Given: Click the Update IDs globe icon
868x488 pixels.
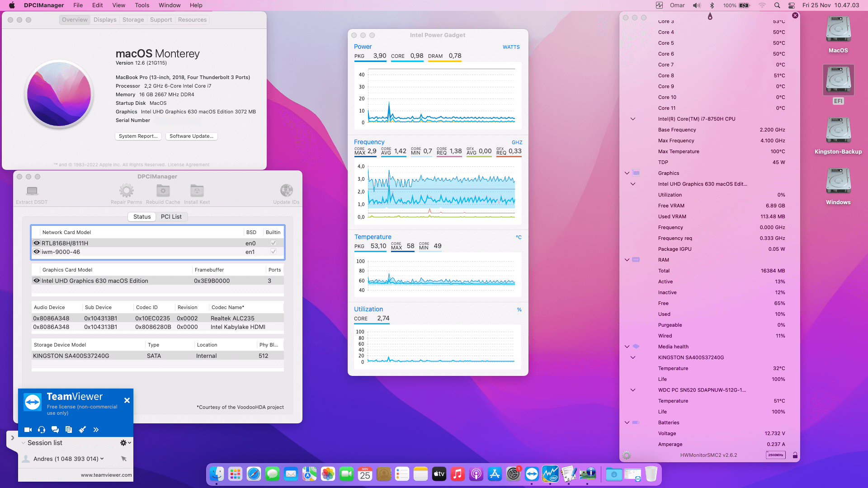Looking at the screenshot, I should (286, 191).
